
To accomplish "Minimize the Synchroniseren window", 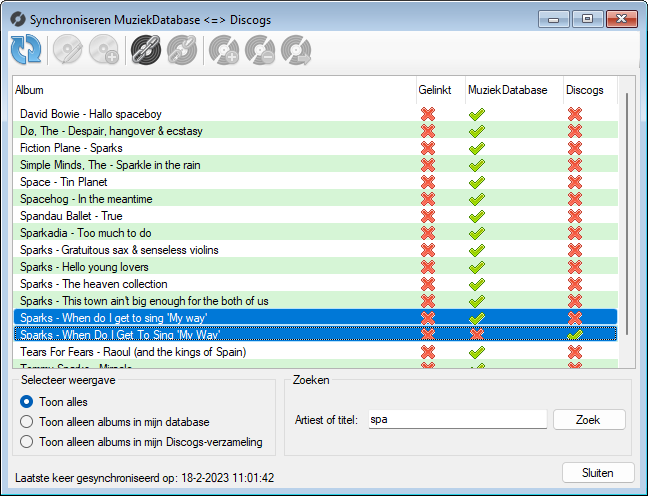I will pyautogui.click(x=554, y=19).
